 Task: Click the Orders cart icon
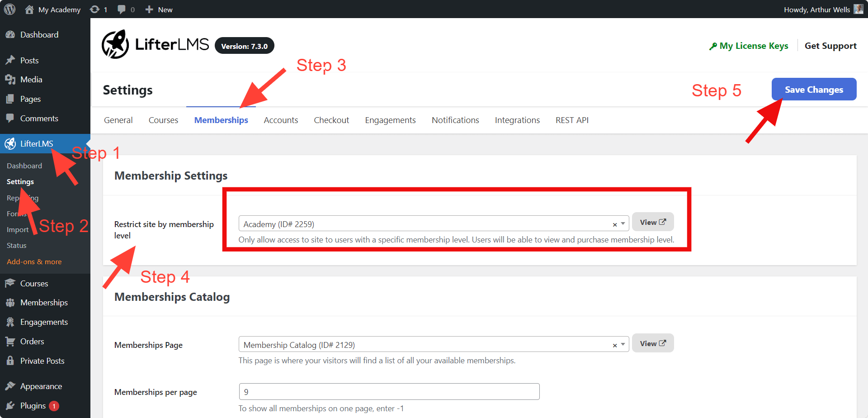click(10, 342)
